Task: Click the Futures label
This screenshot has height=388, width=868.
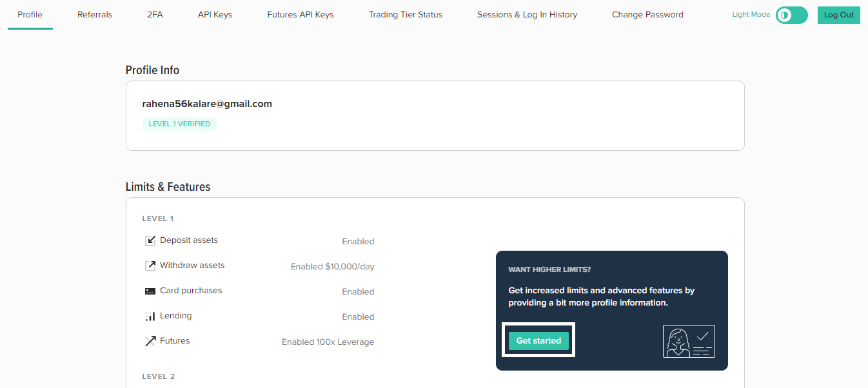Action: coord(175,341)
